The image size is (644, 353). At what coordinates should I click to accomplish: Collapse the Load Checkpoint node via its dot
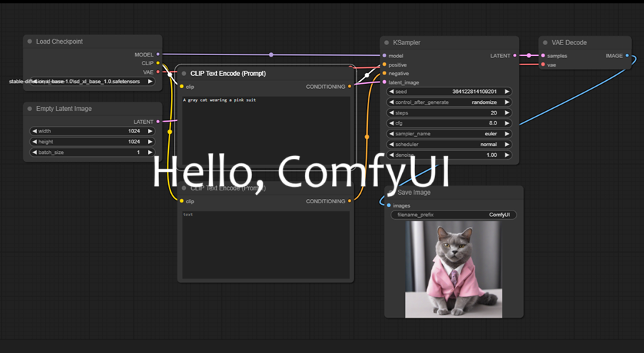[29, 42]
